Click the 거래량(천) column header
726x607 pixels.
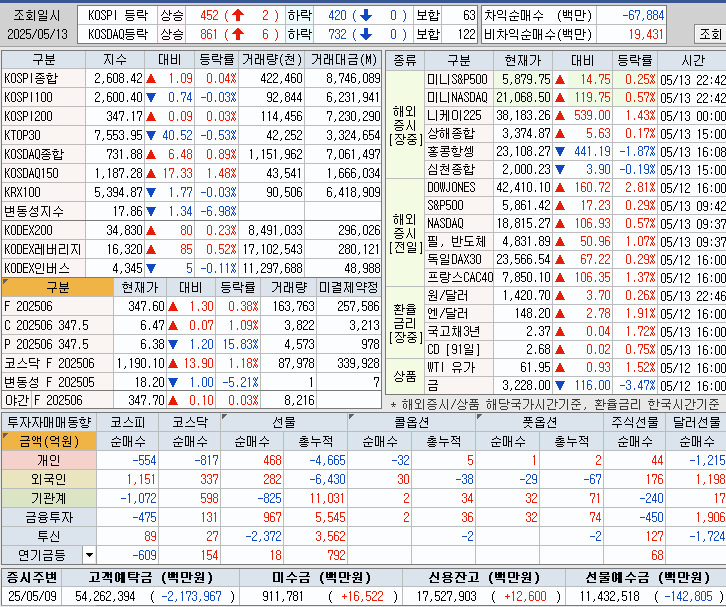[x=272, y=60]
